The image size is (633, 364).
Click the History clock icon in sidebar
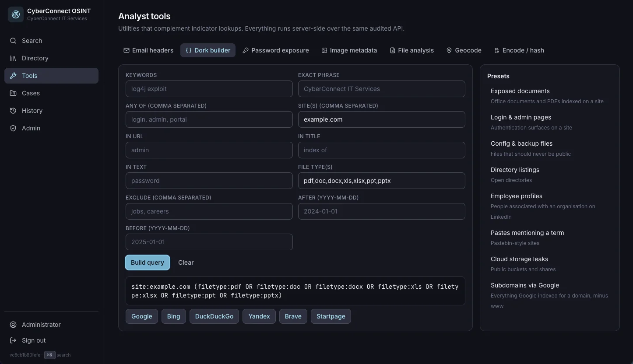[x=13, y=111]
